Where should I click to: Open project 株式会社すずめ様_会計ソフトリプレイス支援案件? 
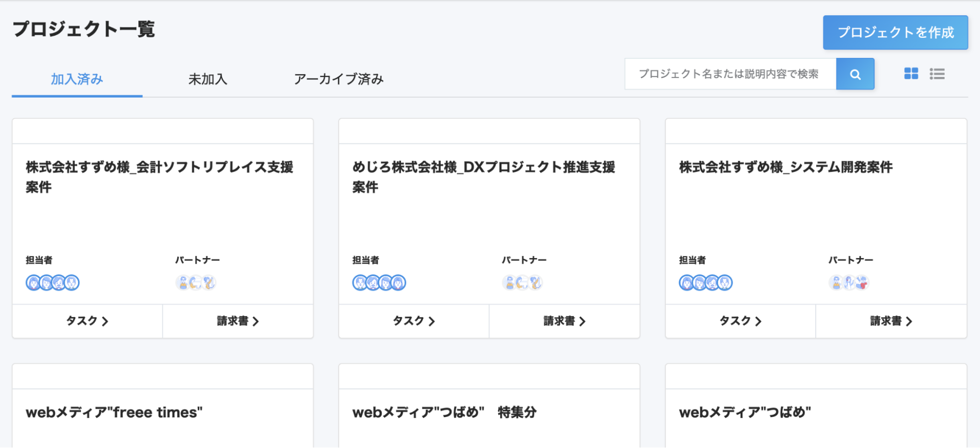pyautogui.click(x=159, y=177)
